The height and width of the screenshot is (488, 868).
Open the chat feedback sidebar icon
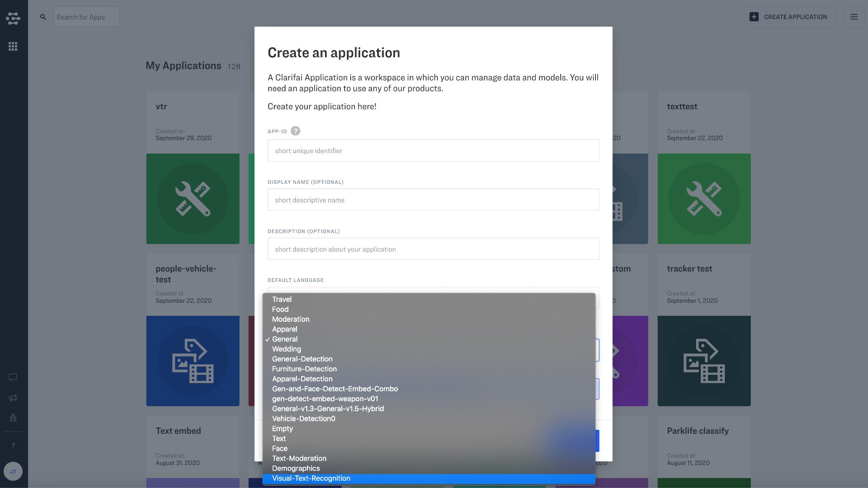tap(13, 377)
